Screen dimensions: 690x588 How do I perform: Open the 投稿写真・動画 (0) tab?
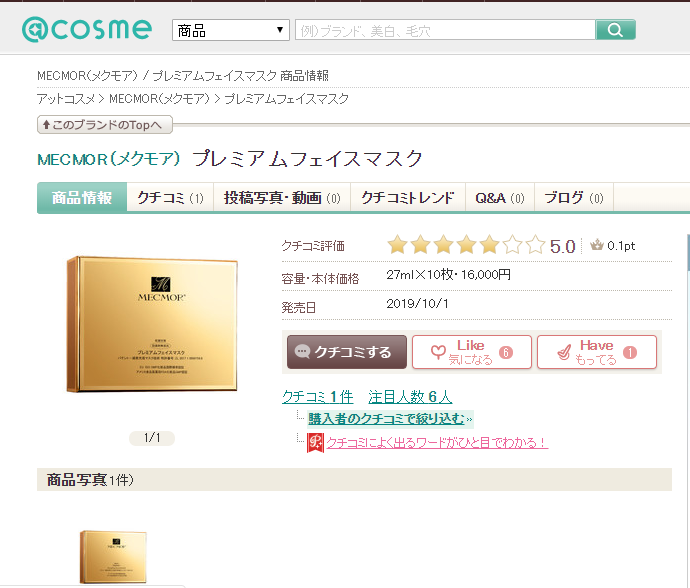[x=282, y=198]
